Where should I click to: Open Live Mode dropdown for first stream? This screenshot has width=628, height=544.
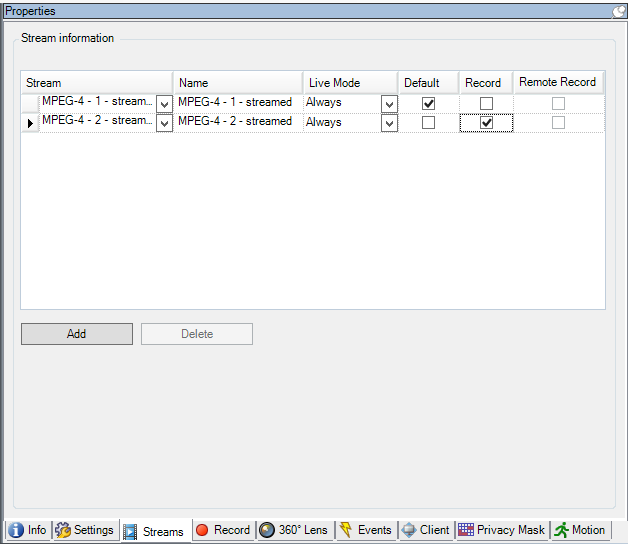(x=389, y=104)
